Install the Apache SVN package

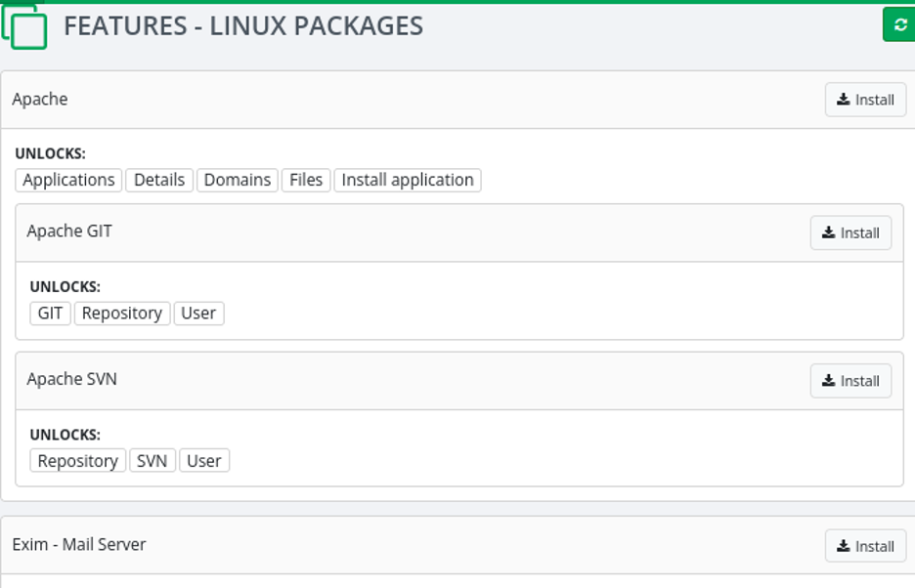click(850, 381)
